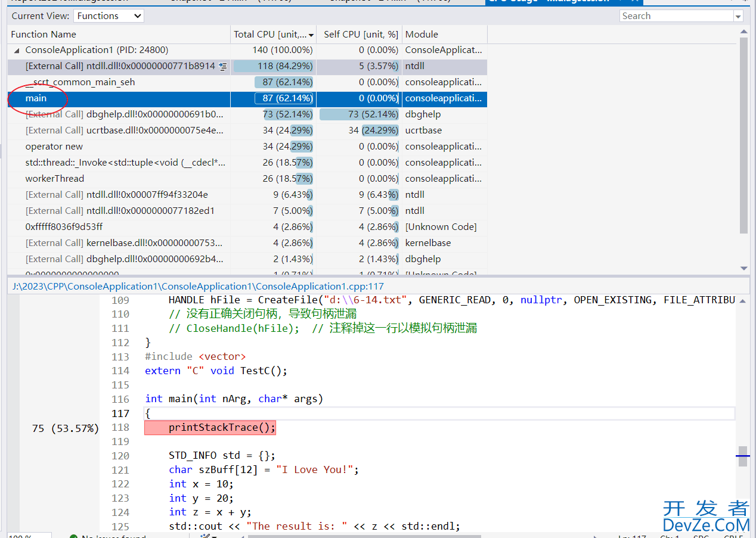756x538 pixels.
Task: Select the workerThread function row
Action: (x=247, y=179)
